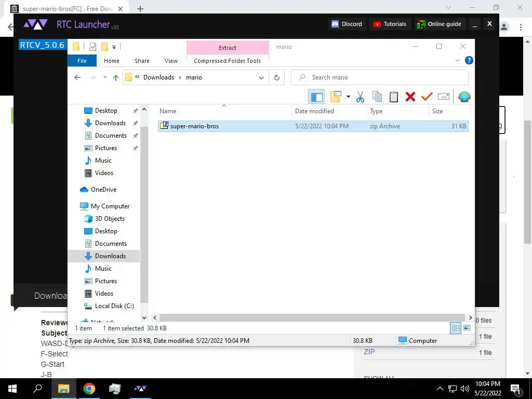Switch to large icons view
The width and height of the screenshot is (532, 399).
coord(467,328)
